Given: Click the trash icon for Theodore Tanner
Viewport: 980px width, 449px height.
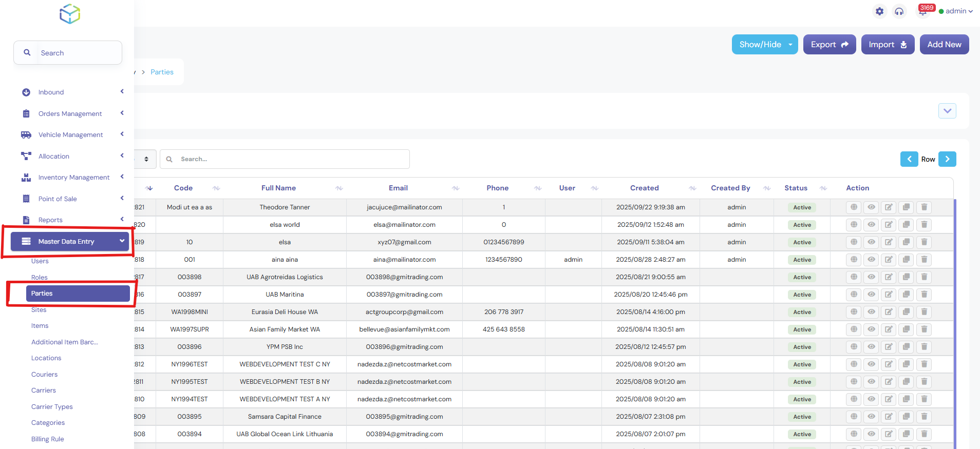Looking at the screenshot, I should coord(924,207).
